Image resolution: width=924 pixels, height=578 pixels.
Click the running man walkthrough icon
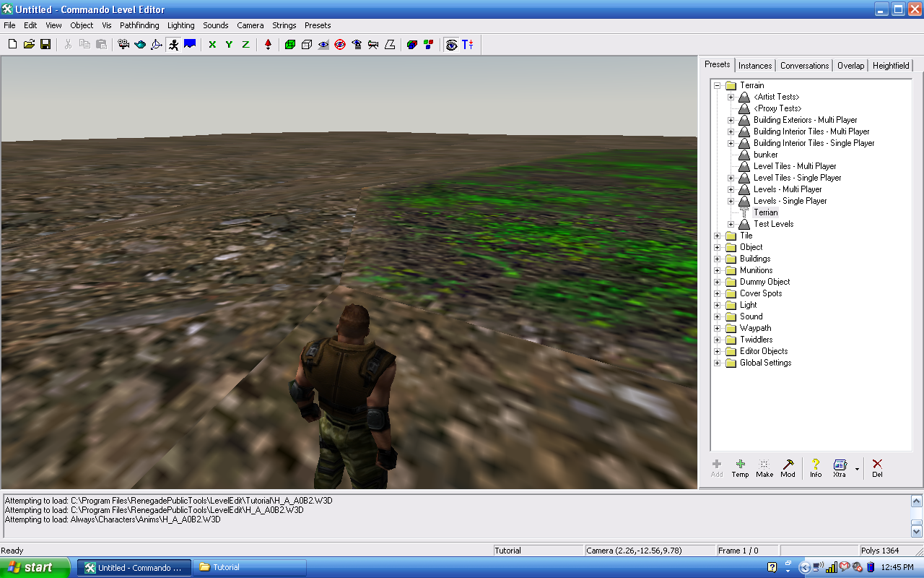click(x=173, y=45)
